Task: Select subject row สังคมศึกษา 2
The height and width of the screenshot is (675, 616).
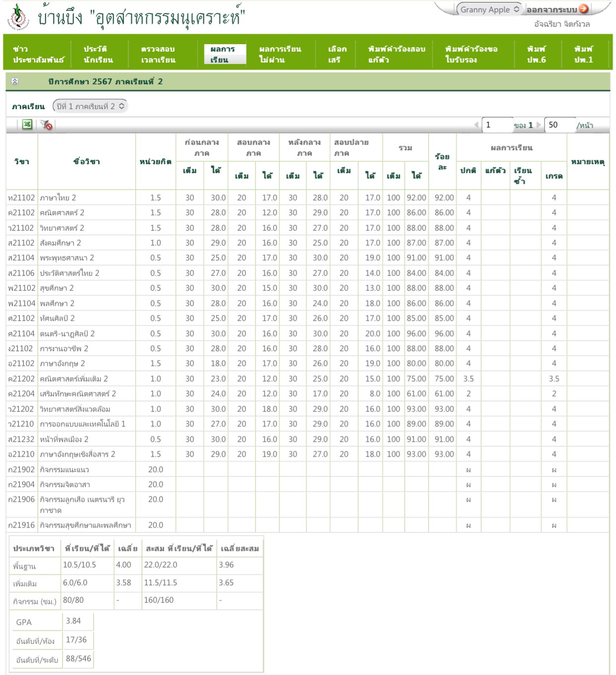Action: pyautogui.click(x=308, y=243)
